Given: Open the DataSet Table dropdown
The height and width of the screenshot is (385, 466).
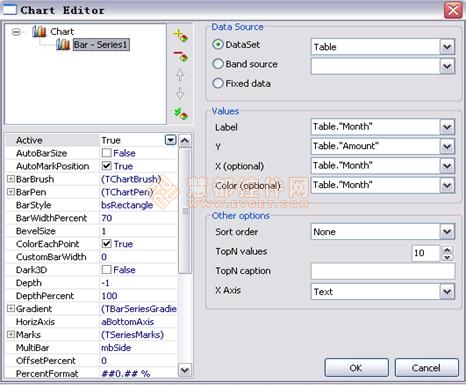Looking at the screenshot, I should point(447,47).
